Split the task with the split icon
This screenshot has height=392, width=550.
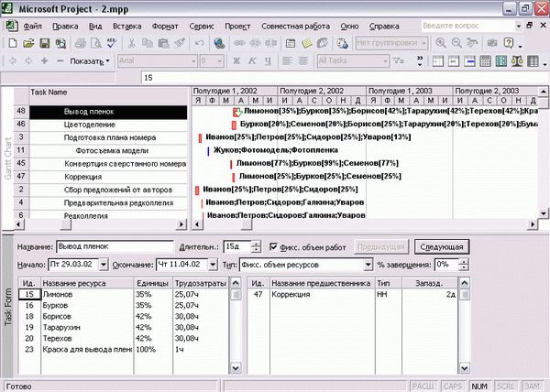270,43
